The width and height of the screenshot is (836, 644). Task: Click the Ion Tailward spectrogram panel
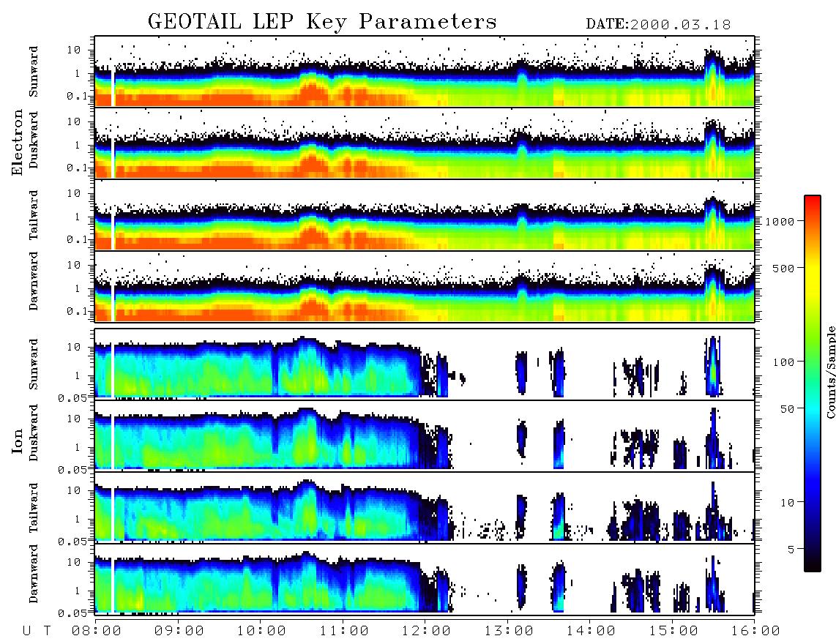[x=425, y=507]
